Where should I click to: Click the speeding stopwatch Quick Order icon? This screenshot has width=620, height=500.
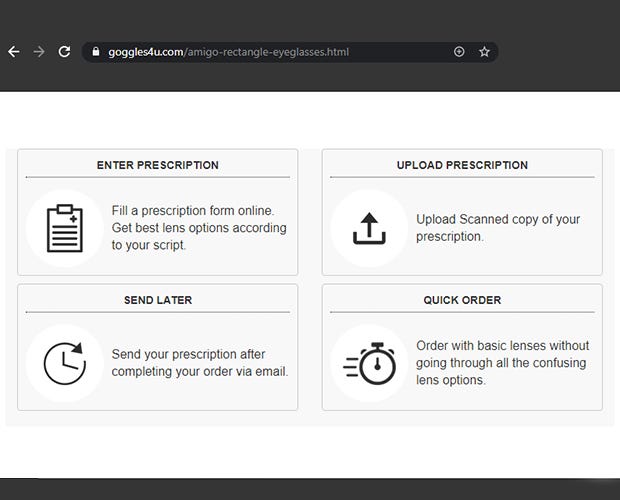[369, 363]
